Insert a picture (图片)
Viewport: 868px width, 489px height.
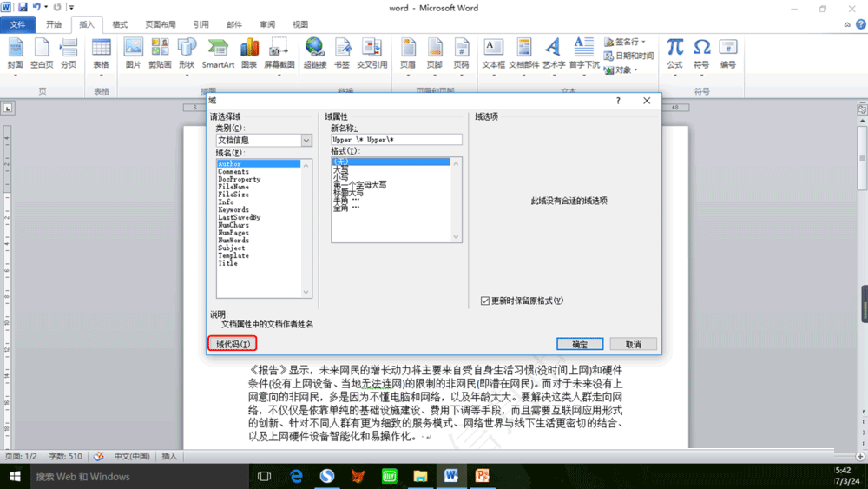coord(134,54)
